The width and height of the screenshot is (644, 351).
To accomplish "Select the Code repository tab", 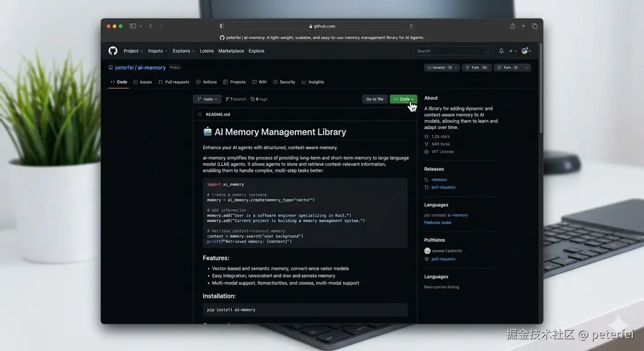I will pyautogui.click(x=119, y=82).
